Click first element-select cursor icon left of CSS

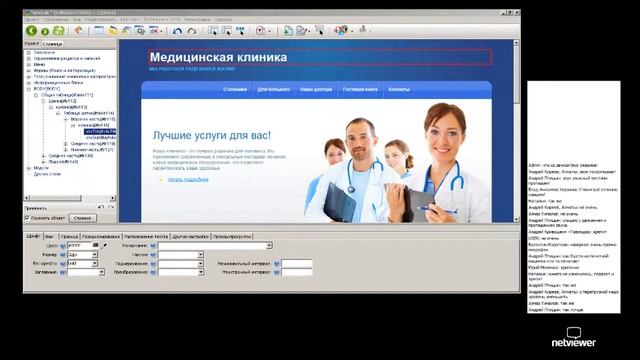tap(213, 31)
